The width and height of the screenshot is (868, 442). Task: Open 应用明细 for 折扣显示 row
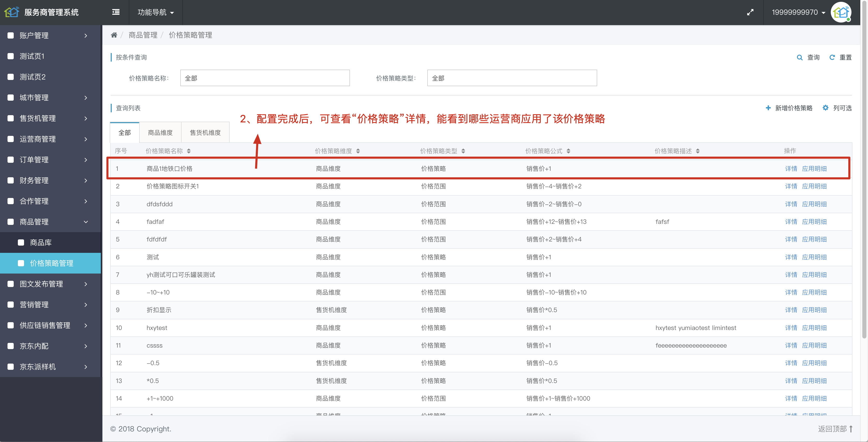[814, 310]
